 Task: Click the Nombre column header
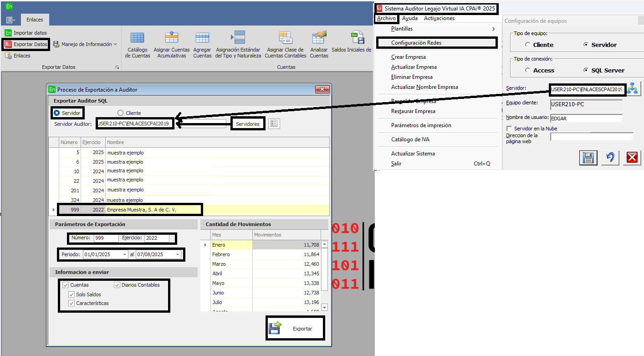point(217,142)
